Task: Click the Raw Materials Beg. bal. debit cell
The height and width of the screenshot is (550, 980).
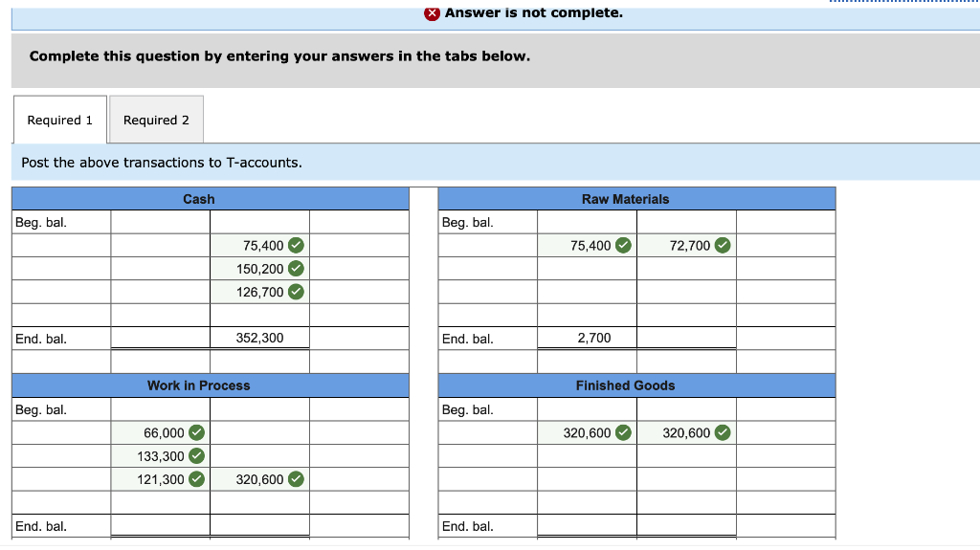Action: (x=587, y=223)
